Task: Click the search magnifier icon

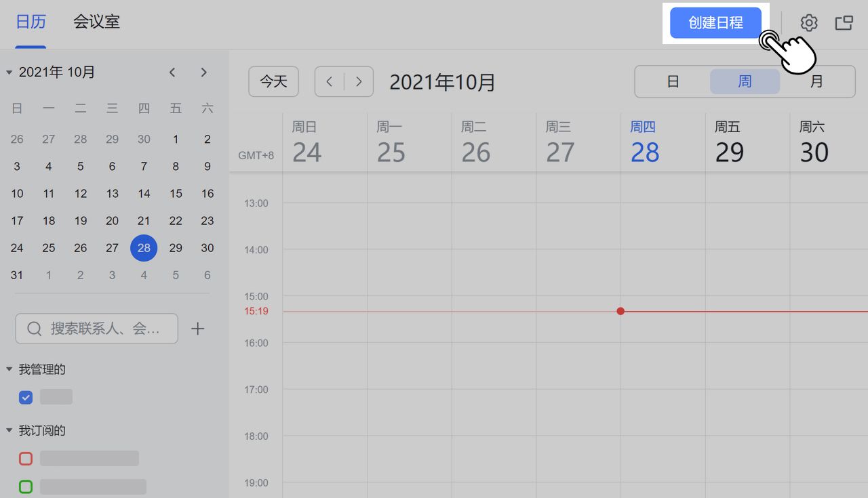Action: click(x=34, y=329)
